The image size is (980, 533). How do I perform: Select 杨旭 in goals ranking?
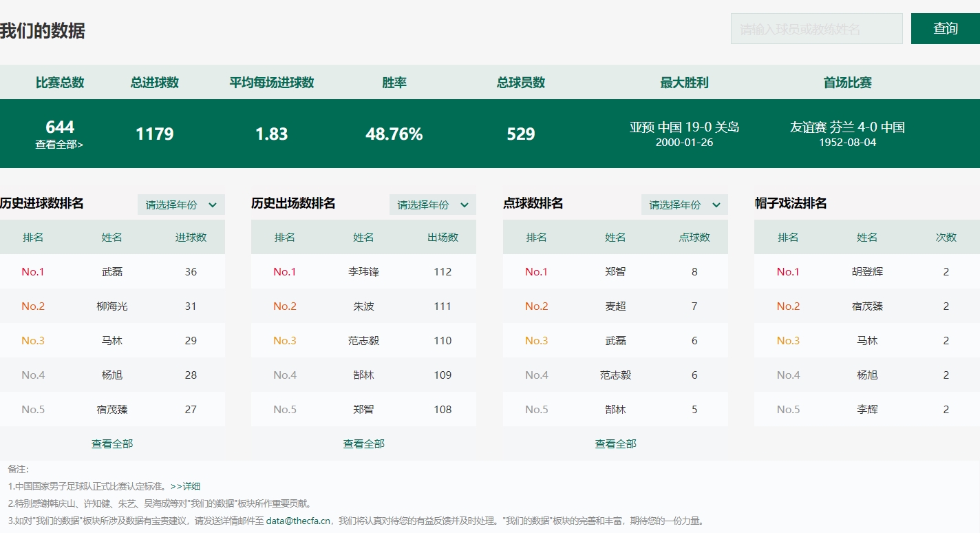point(112,375)
